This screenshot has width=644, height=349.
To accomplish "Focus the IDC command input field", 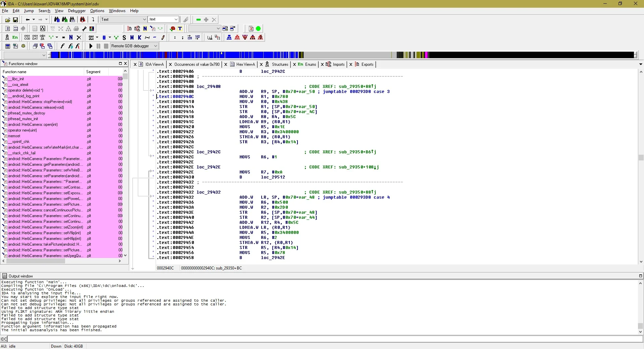I will click(325, 339).
